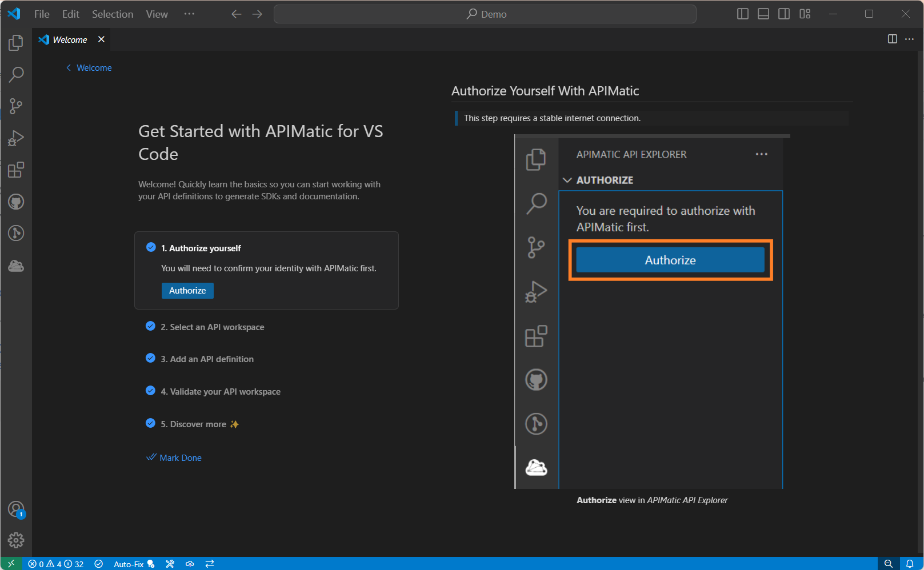Open the git graph circle icon in activity bar
Viewport: 924px width, 570px height.
point(16,233)
